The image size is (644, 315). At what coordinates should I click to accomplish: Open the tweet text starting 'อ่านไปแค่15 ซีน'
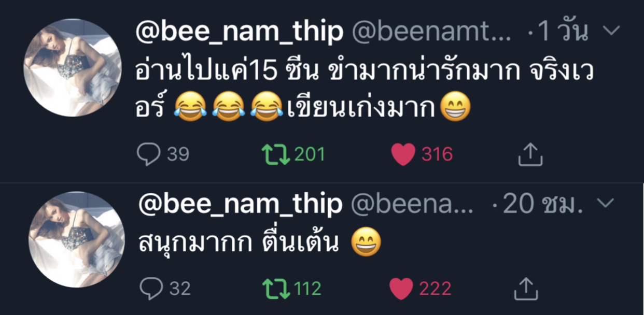(x=363, y=89)
